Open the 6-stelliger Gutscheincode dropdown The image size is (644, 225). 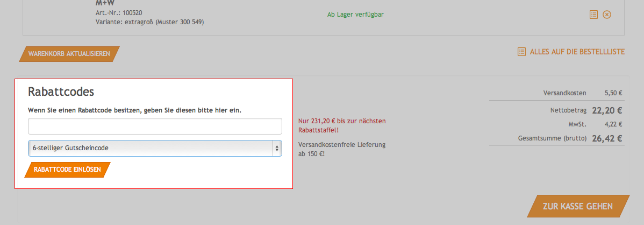151,148
